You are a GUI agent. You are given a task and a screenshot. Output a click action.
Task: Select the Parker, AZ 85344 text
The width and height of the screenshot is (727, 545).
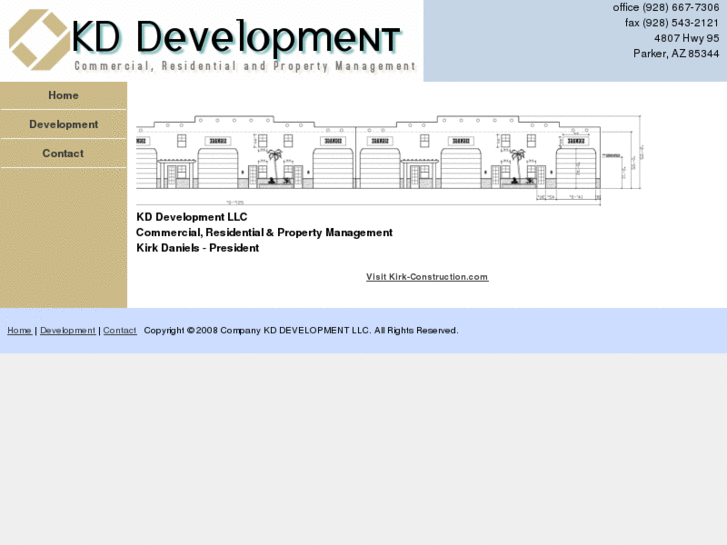676,54
